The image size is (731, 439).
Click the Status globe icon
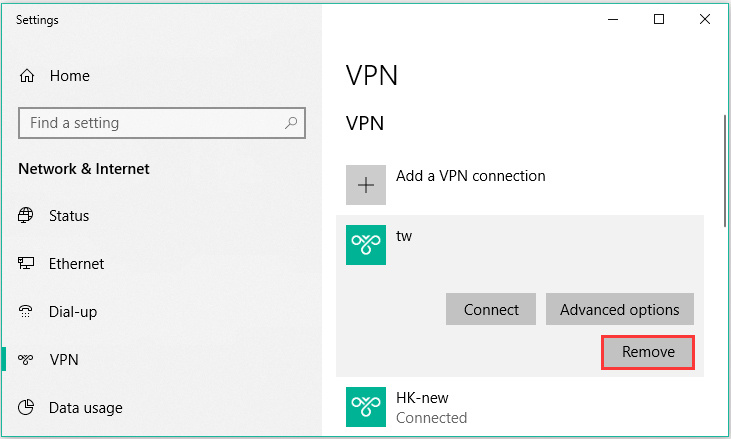[x=27, y=216]
